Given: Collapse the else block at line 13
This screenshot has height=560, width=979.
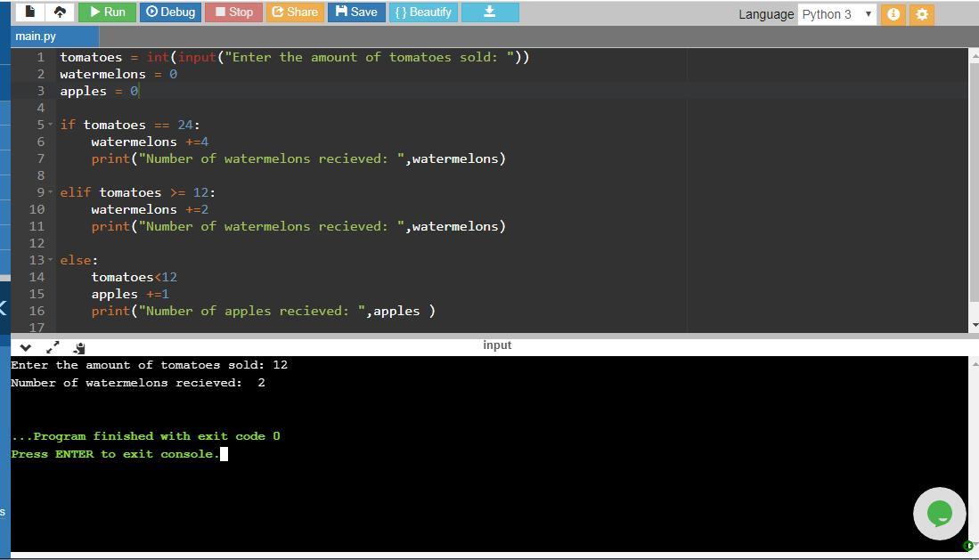Looking at the screenshot, I should (x=51, y=261).
